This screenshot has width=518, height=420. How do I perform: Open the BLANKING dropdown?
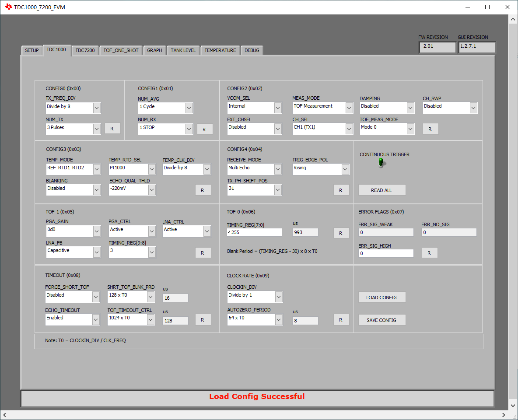(x=73, y=190)
